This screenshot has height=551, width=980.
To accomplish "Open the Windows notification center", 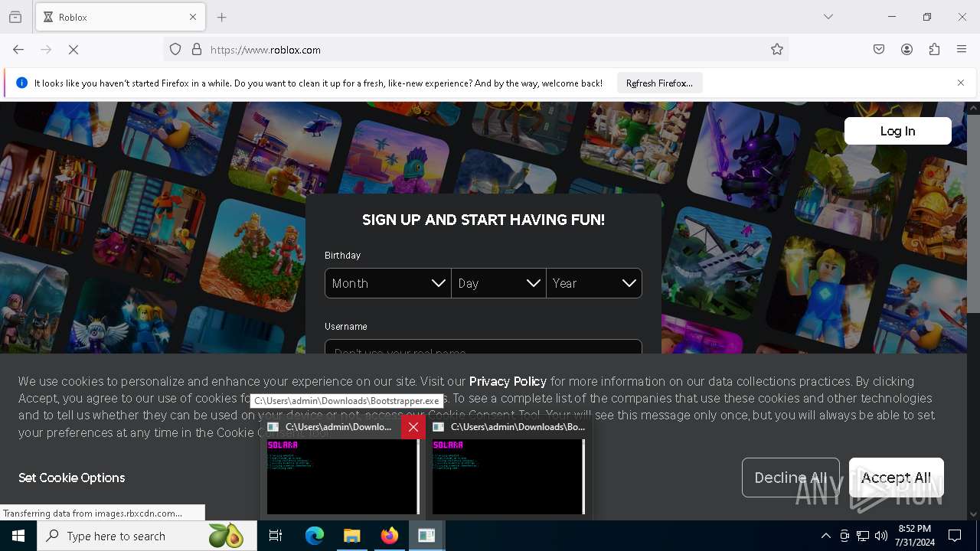I will [x=955, y=536].
